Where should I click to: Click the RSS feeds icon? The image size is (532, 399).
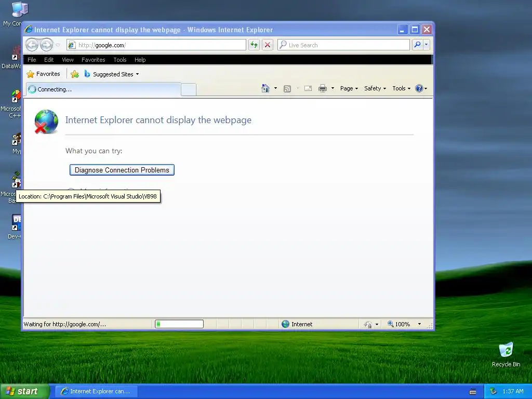pos(287,88)
